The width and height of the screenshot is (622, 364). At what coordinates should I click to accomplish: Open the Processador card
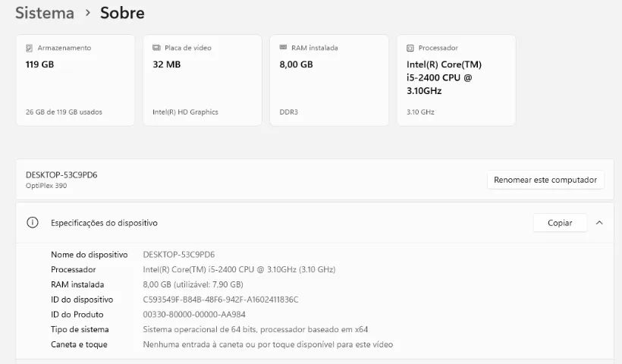click(456, 80)
